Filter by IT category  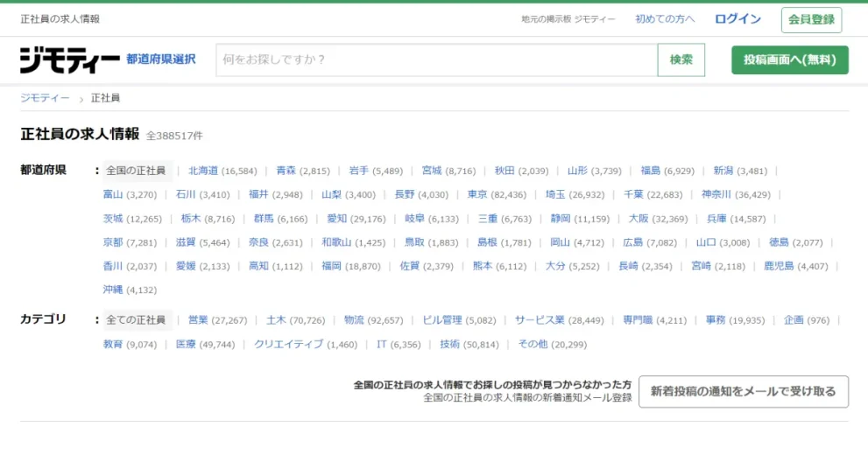[381, 345]
